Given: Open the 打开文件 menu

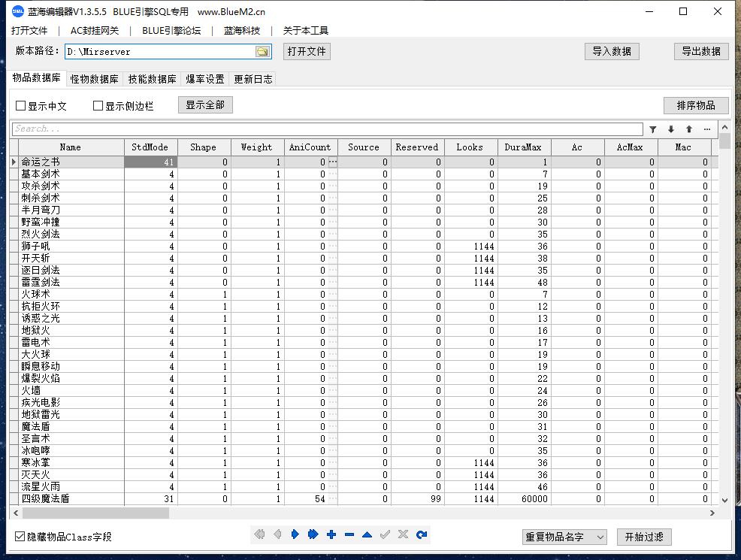Looking at the screenshot, I should click(29, 31).
